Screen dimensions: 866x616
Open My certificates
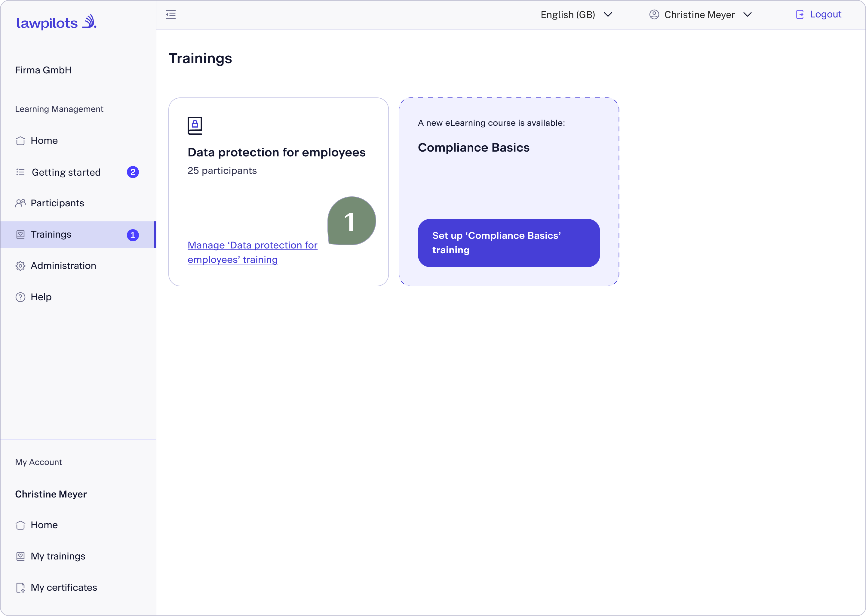pos(78,587)
